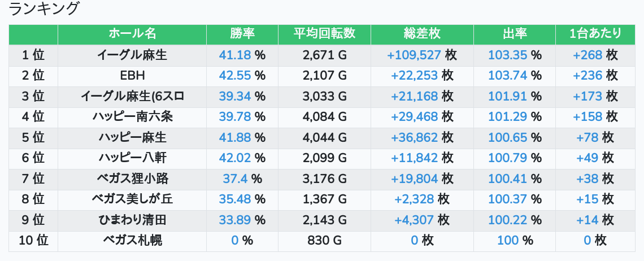Open the 101.91 payout rate link

click(x=507, y=96)
